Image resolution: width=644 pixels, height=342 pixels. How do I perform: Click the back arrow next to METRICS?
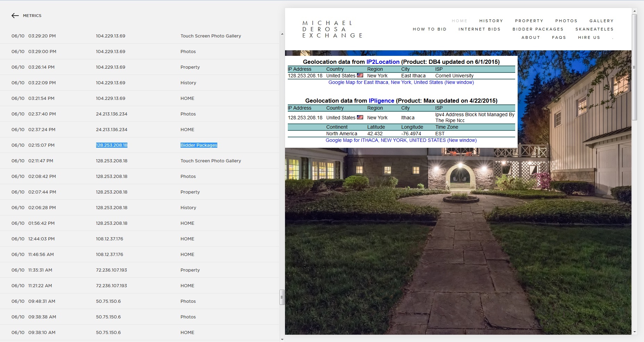point(15,16)
